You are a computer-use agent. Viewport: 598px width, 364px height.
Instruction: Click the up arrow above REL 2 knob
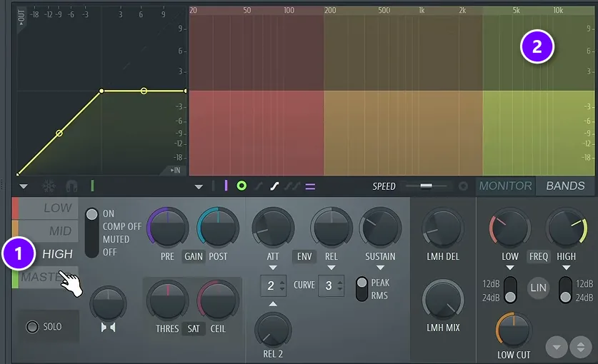(x=273, y=304)
